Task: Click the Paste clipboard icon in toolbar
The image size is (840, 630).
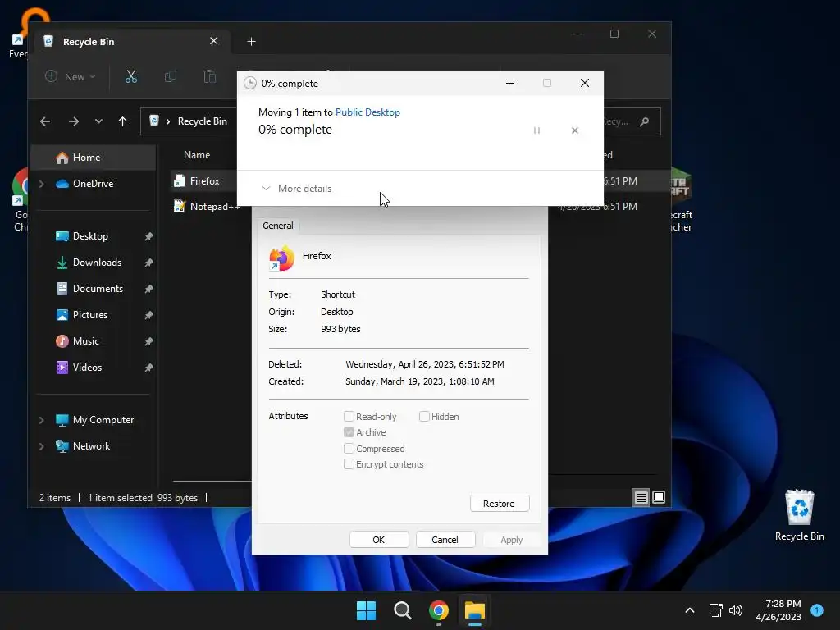Action: 210,76
